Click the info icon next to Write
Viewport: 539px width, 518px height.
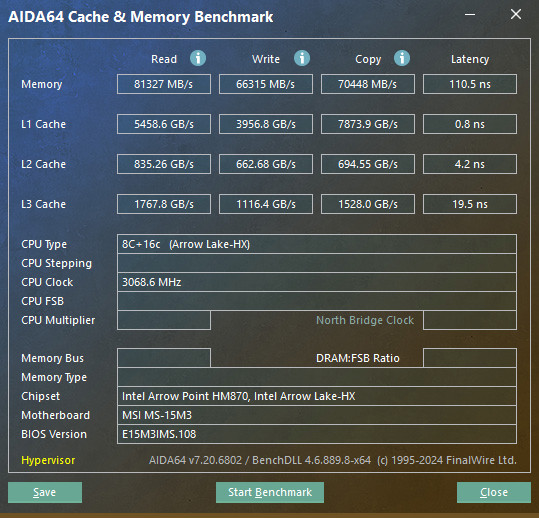[x=302, y=58]
